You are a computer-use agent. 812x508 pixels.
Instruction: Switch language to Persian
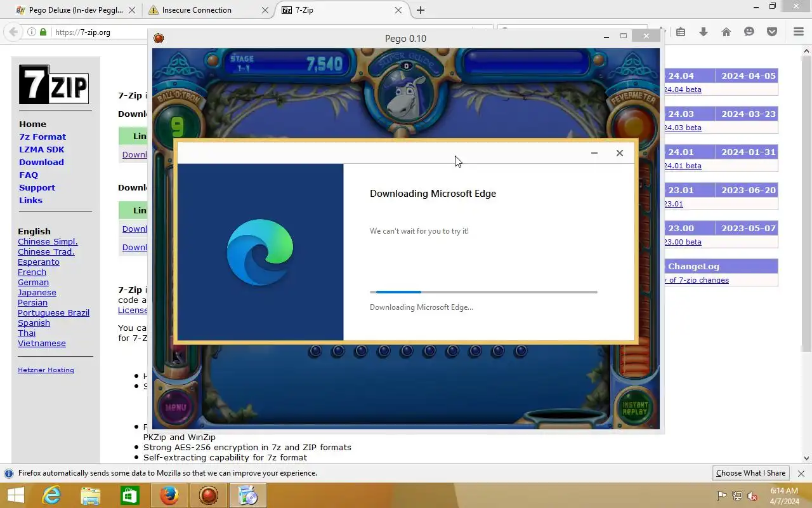[32, 302]
